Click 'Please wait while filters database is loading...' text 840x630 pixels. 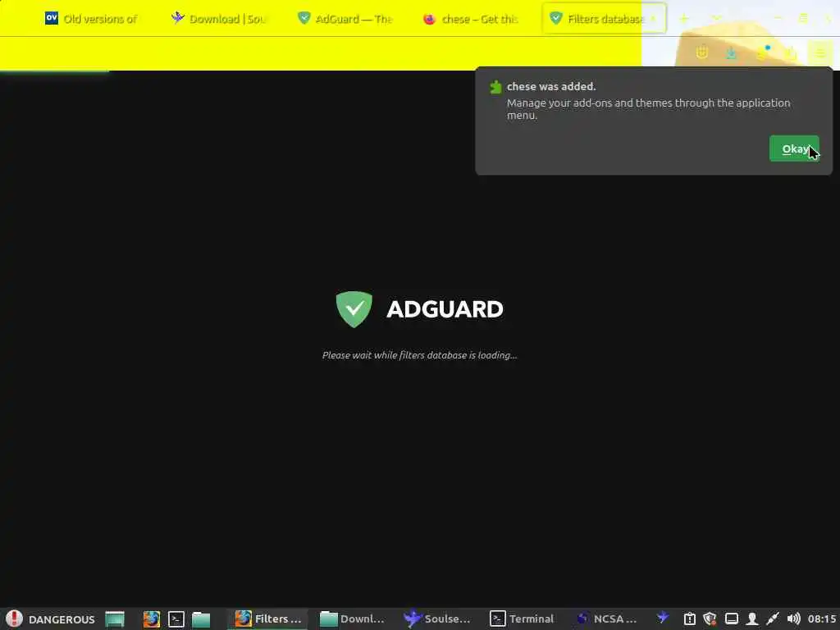tap(419, 354)
